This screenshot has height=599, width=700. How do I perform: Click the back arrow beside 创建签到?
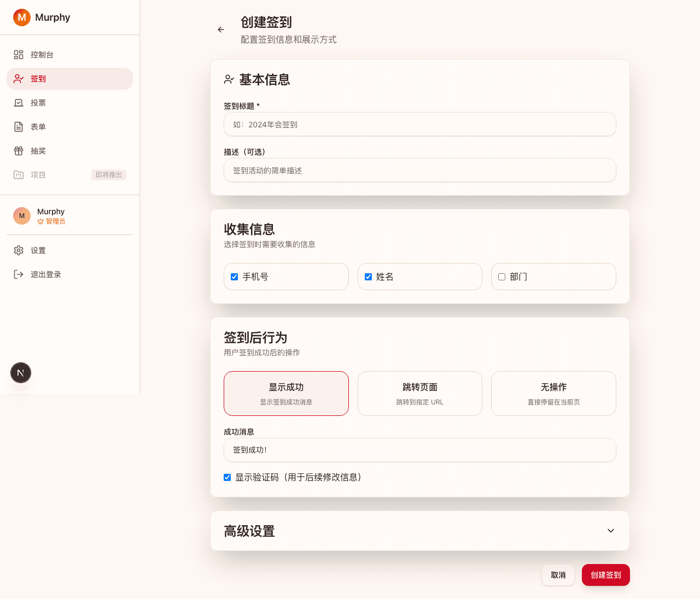coord(221,30)
